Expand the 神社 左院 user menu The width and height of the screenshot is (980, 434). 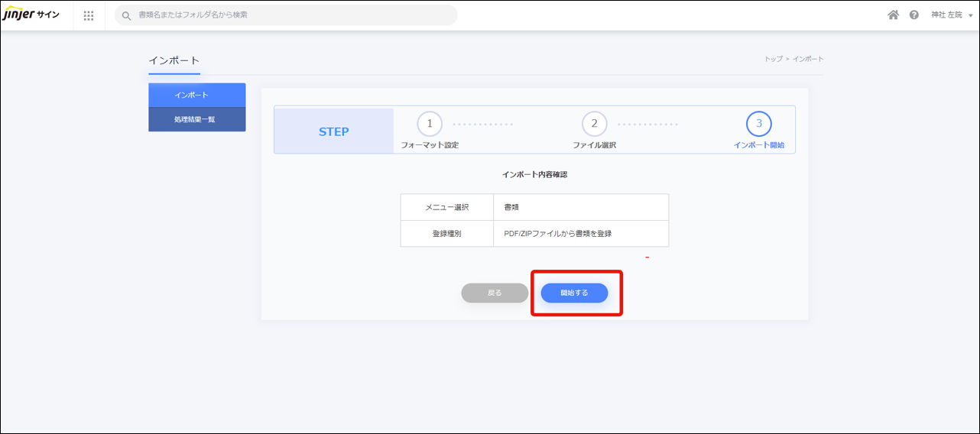(946, 15)
